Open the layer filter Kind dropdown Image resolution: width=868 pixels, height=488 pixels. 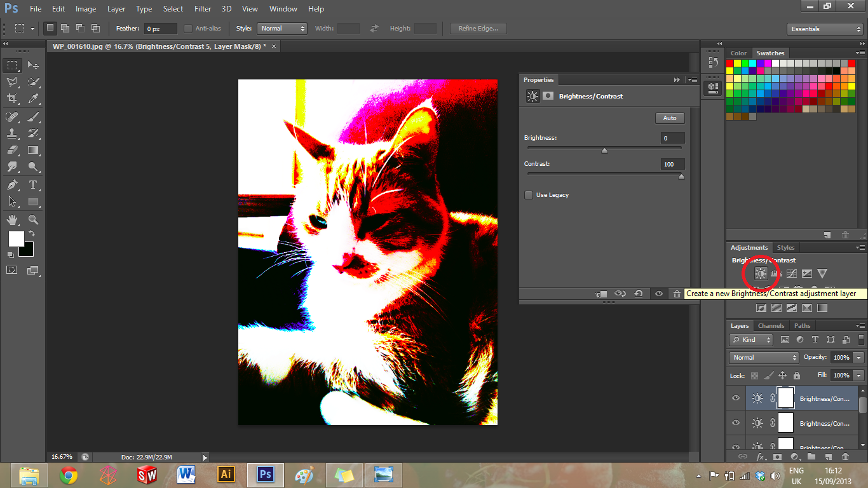[x=751, y=340]
